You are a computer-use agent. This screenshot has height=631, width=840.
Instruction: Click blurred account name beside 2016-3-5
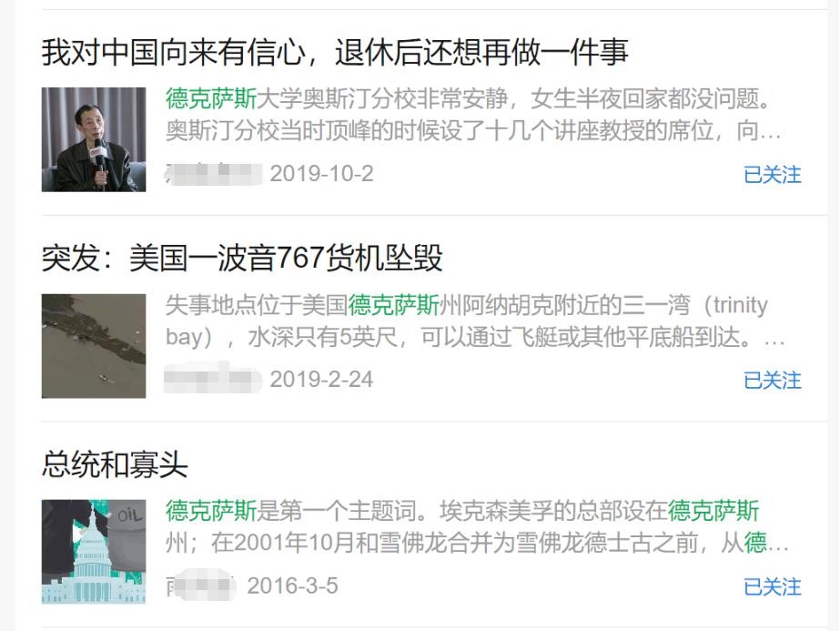(200, 585)
